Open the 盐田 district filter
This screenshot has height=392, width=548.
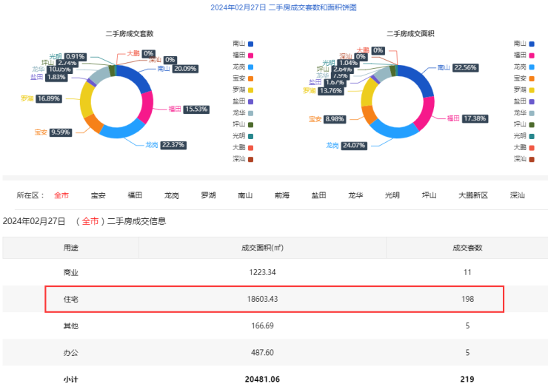[318, 195]
